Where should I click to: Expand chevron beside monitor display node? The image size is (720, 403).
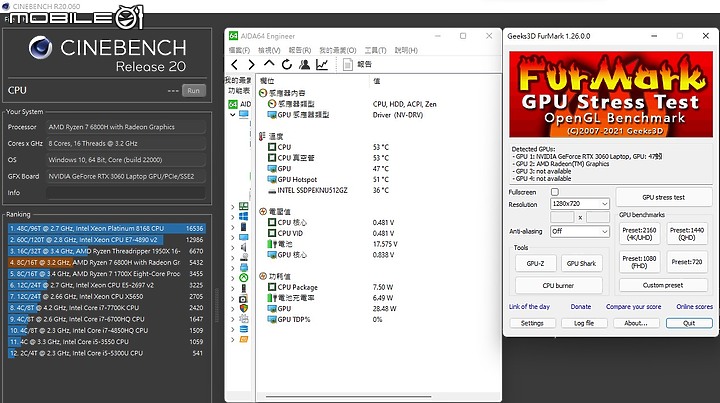[x=233, y=238]
